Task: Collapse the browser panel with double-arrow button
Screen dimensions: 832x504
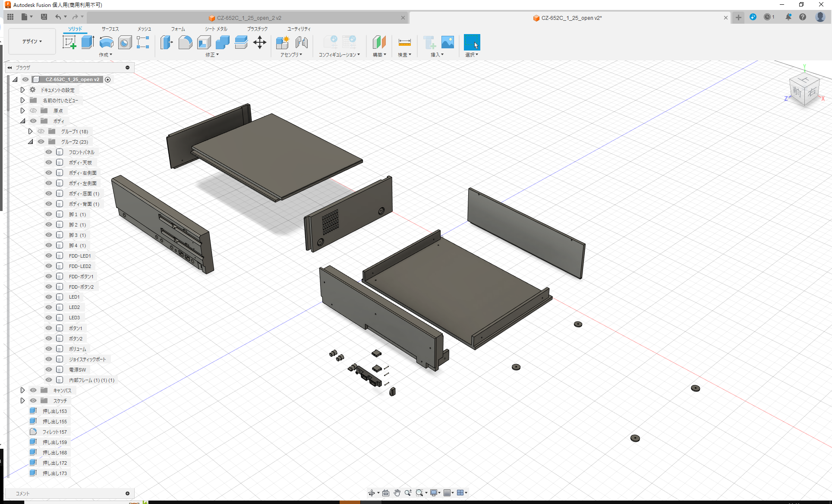Action: [x=9, y=67]
